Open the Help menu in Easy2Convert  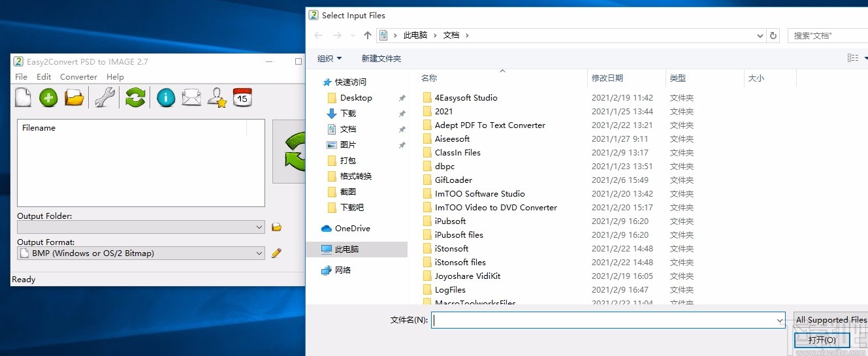point(115,76)
